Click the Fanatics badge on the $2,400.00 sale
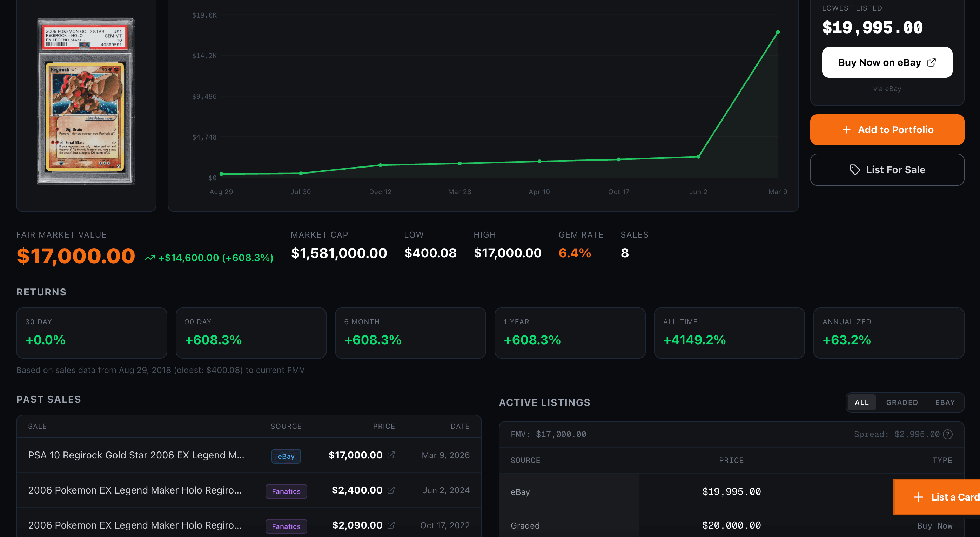 click(x=286, y=491)
